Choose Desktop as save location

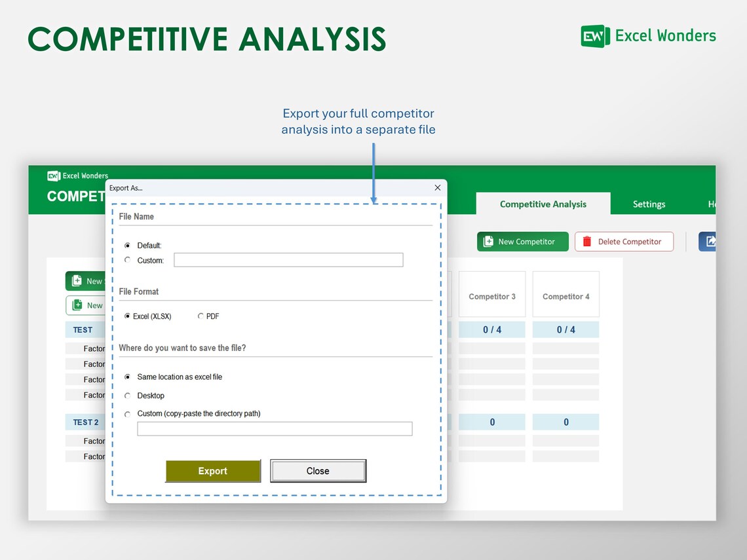128,396
